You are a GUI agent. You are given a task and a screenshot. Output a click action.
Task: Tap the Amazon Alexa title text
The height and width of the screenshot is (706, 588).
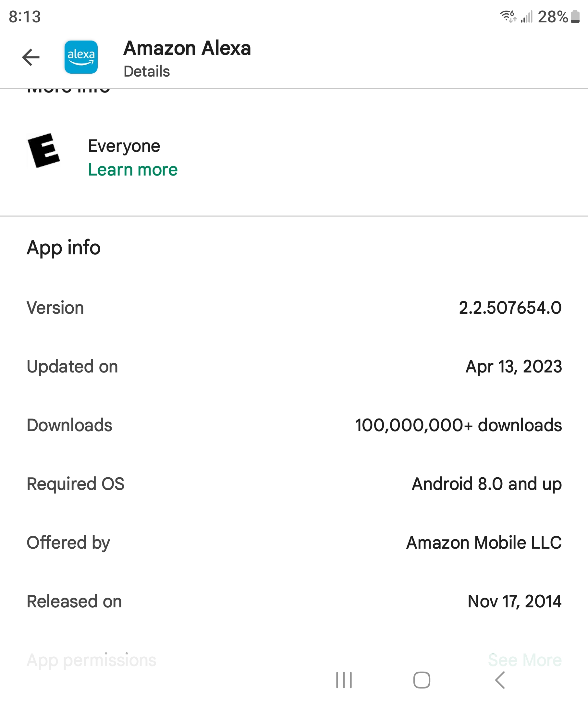tap(187, 48)
